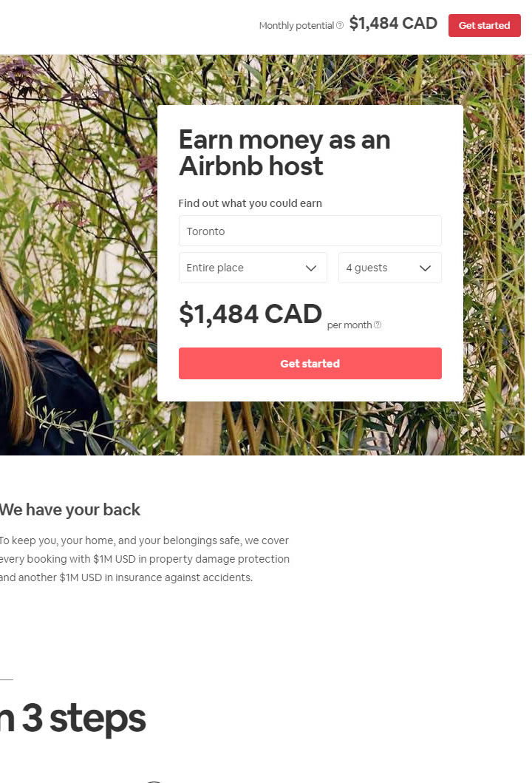
Task: Click the help icon next to per month
Action: 378,325
